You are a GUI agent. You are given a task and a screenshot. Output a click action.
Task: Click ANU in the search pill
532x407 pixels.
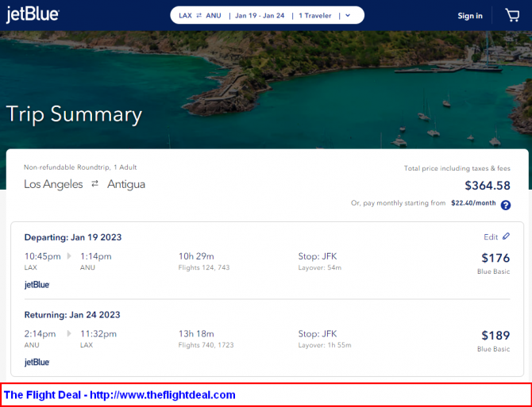214,16
